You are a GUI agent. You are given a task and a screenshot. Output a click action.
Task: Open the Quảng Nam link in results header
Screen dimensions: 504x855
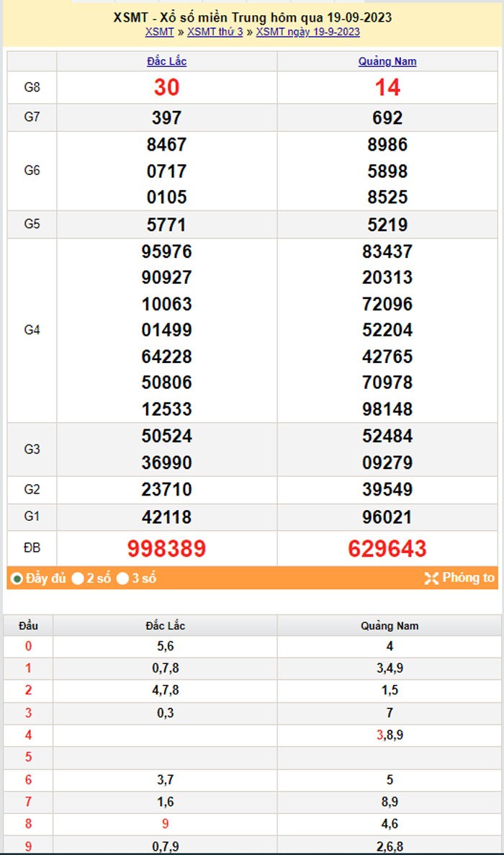click(x=387, y=61)
